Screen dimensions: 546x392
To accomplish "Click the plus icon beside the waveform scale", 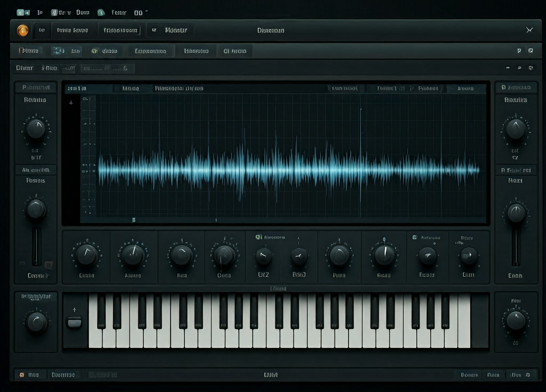I will coord(71,103).
